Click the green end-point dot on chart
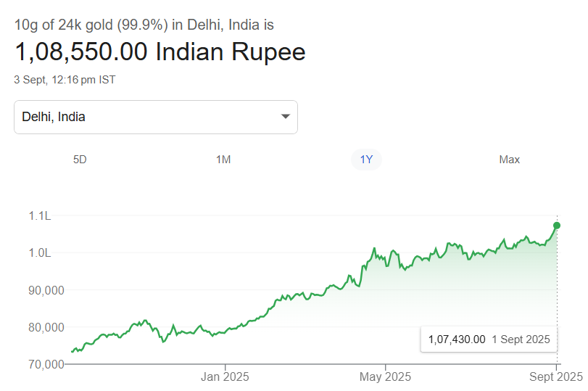The width and height of the screenshot is (588, 391). tap(557, 225)
